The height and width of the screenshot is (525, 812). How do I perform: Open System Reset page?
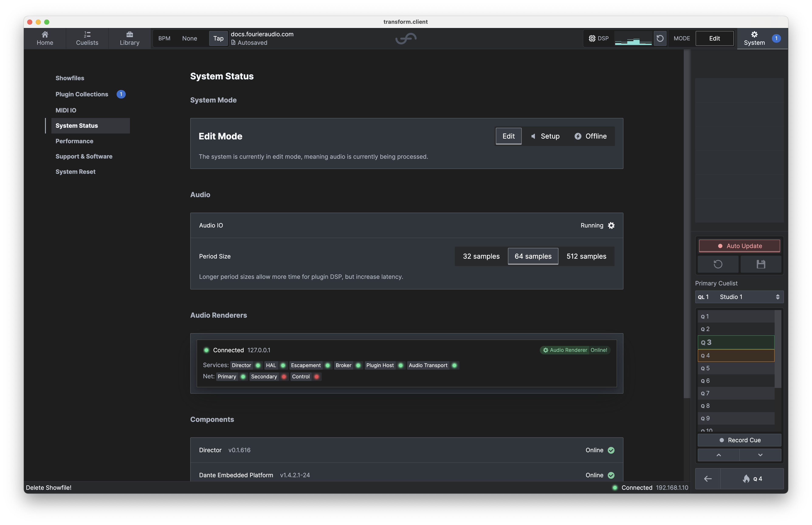(x=75, y=171)
